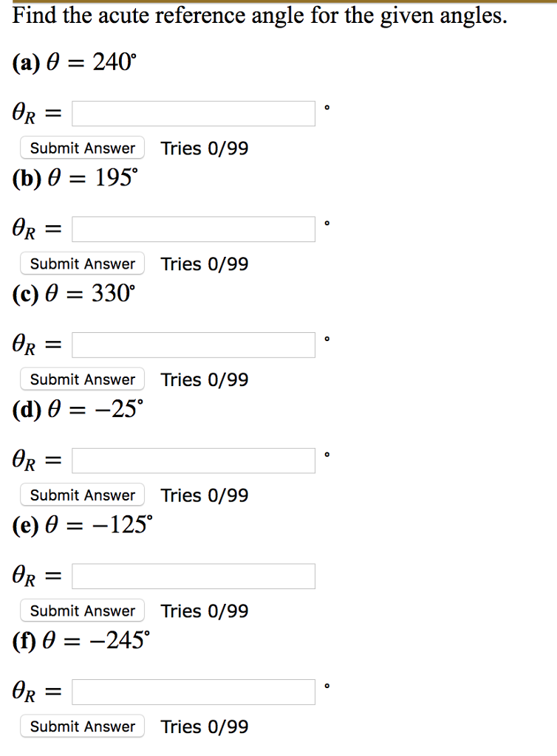Click the answer field for θ = 195°

(x=193, y=229)
